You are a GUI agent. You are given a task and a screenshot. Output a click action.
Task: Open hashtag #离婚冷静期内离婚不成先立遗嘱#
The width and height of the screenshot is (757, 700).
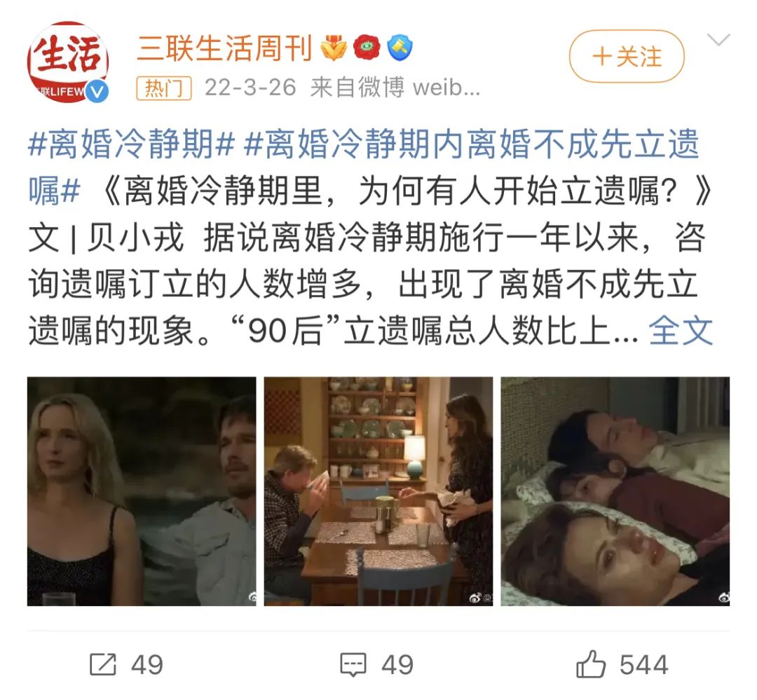click(364, 167)
